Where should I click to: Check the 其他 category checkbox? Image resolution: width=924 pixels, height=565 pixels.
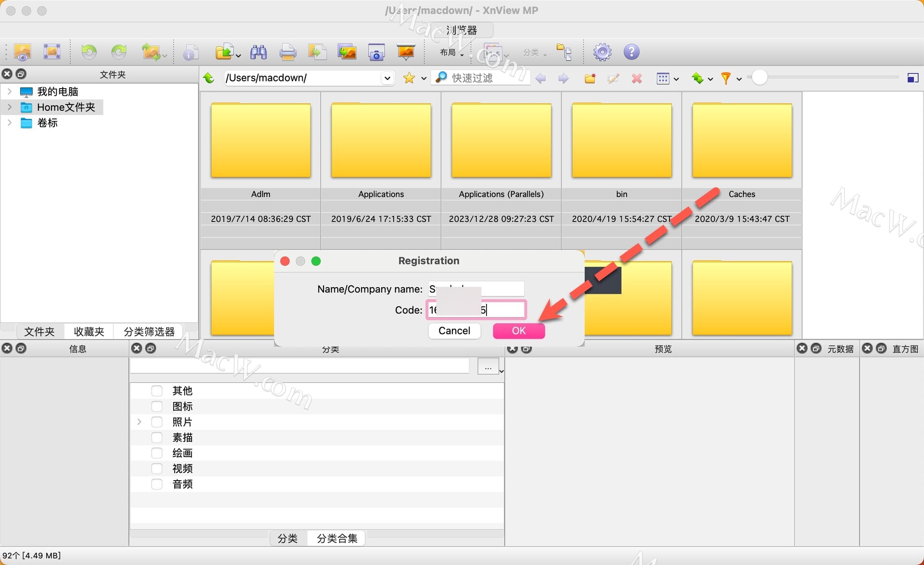[157, 391]
